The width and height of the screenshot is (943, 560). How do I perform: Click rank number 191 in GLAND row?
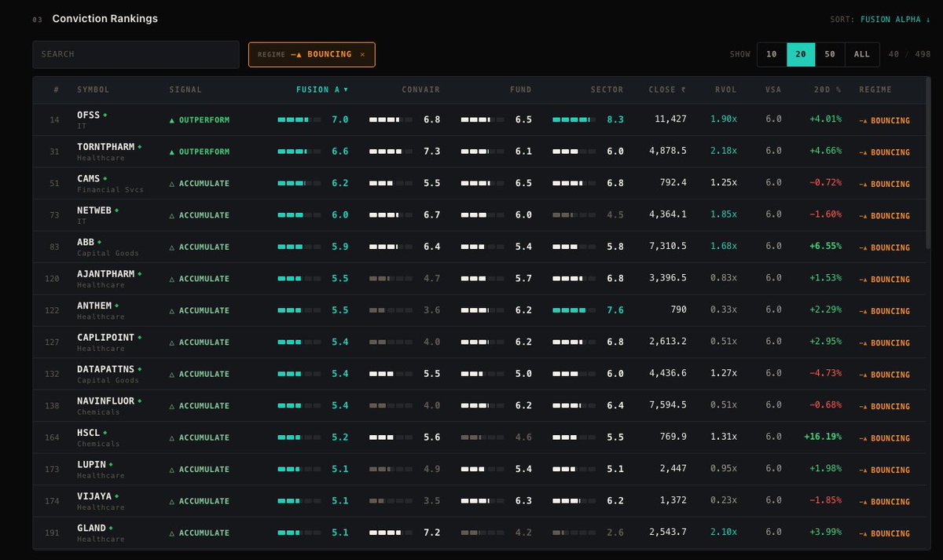pyautogui.click(x=52, y=533)
